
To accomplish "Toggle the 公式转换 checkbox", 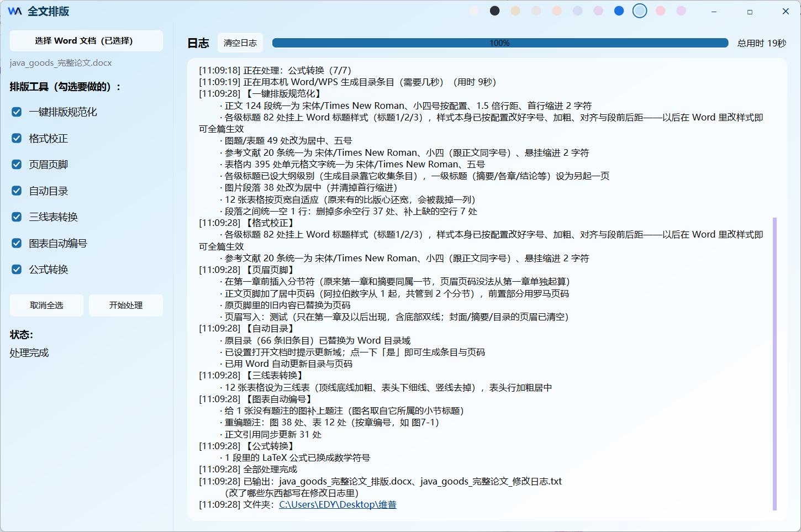I will pyautogui.click(x=17, y=270).
